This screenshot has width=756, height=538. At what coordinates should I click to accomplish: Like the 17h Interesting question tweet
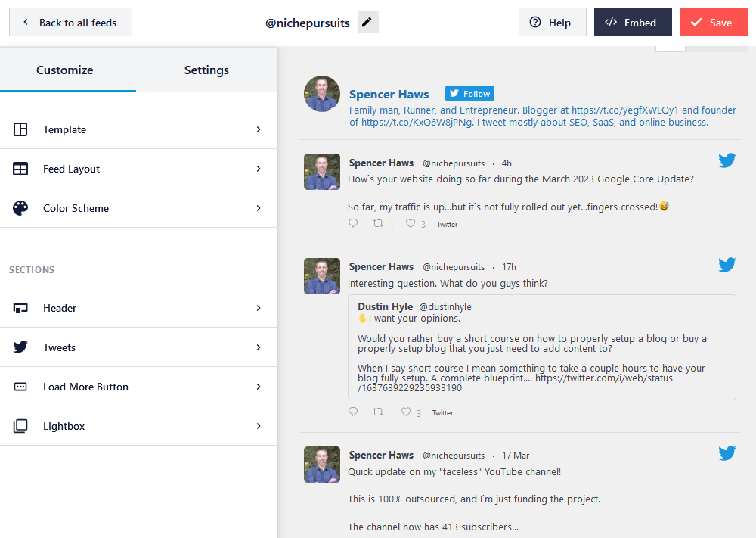point(406,412)
